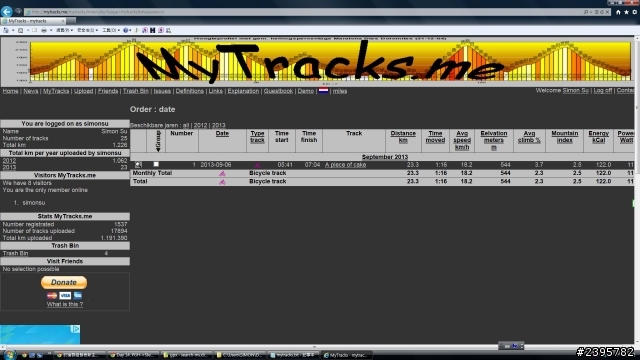The height and width of the screenshot is (360, 640).
Task: Click the bicycle icon in the Total row
Action: coord(222,182)
